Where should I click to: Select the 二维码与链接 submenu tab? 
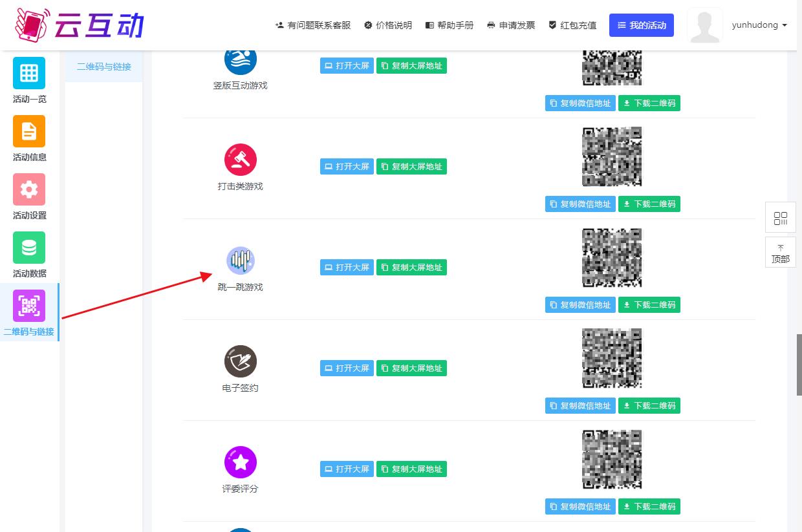[x=104, y=67]
